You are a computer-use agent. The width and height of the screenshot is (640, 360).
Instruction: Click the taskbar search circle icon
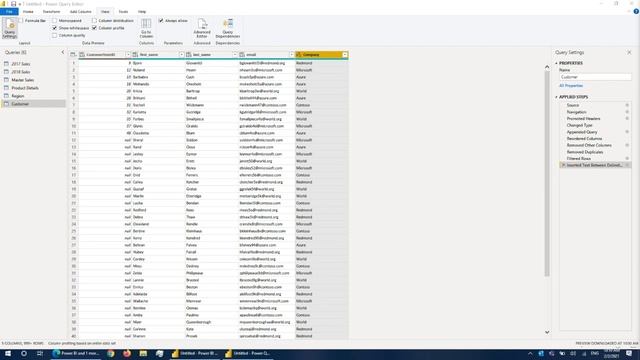(24, 353)
